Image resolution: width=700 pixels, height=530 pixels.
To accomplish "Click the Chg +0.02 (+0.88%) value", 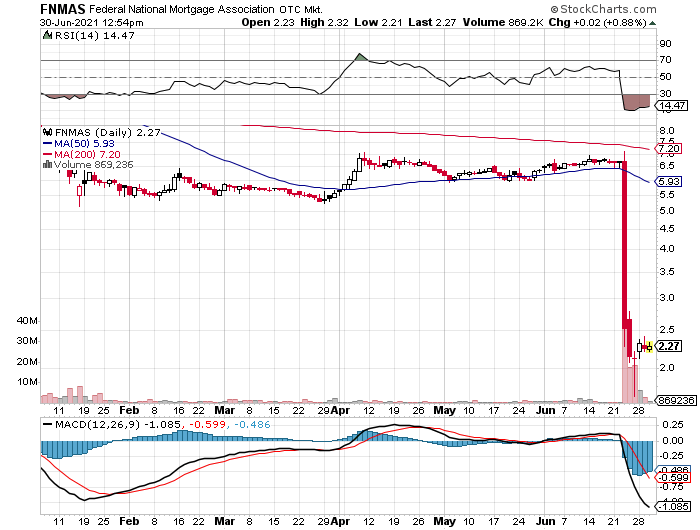I will 597,22.
